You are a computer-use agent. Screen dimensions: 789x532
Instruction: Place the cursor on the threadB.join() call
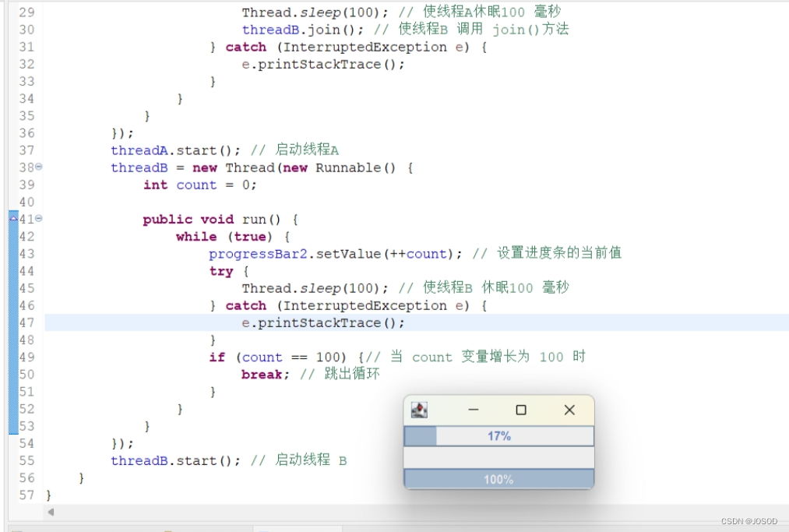[302, 30]
